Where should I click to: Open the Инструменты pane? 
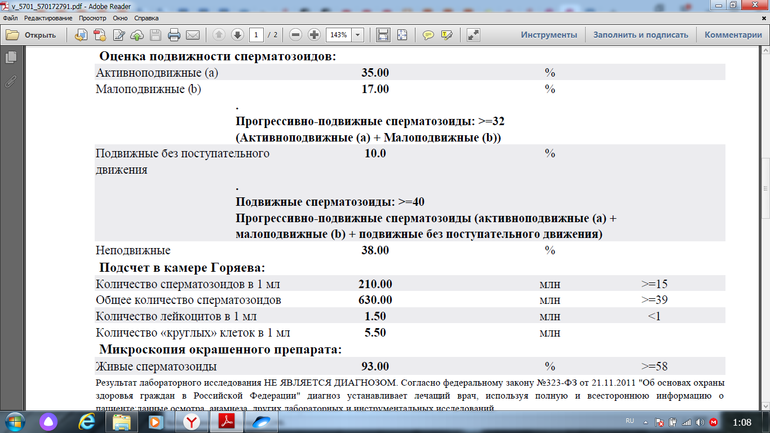[548, 35]
